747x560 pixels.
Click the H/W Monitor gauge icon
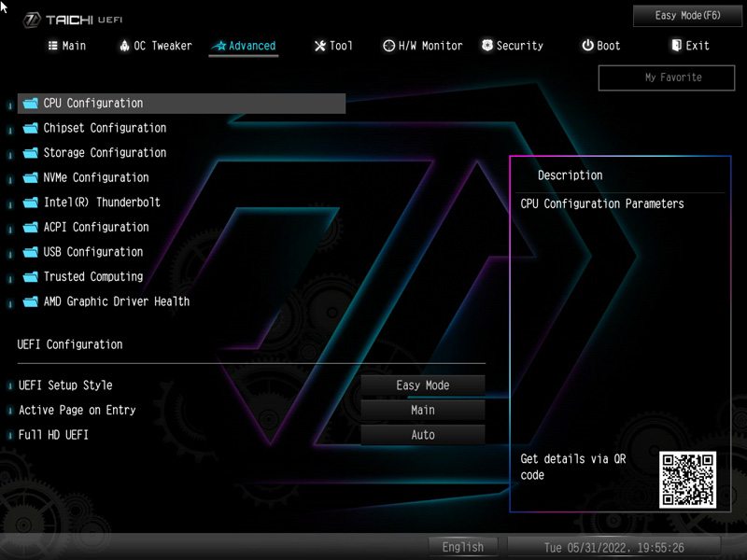click(x=388, y=46)
